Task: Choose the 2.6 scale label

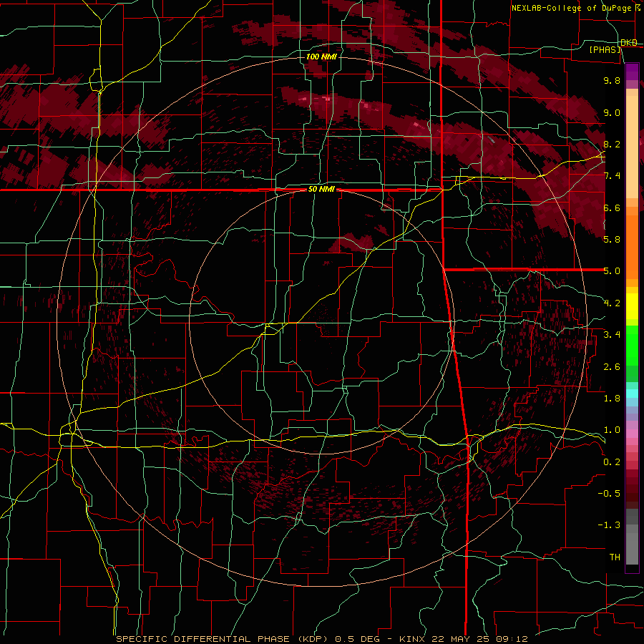Action: click(x=612, y=367)
